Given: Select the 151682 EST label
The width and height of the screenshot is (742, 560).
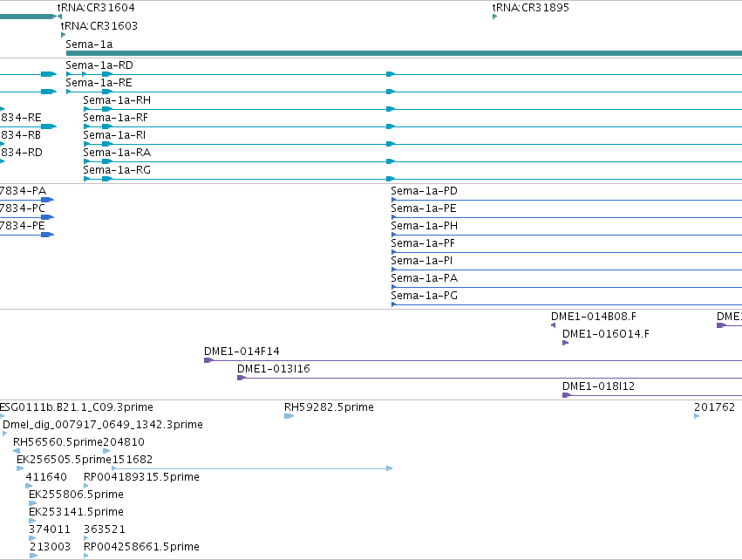Looking at the screenshot, I should (x=132, y=460).
